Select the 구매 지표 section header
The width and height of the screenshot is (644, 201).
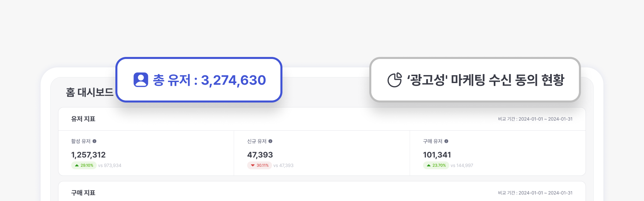point(83,193)
